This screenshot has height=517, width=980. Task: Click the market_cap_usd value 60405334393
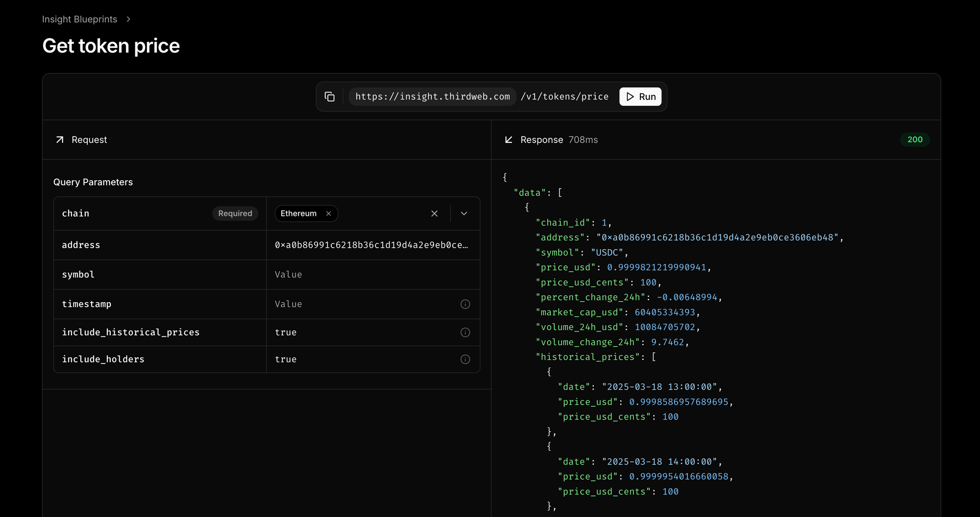665,312
